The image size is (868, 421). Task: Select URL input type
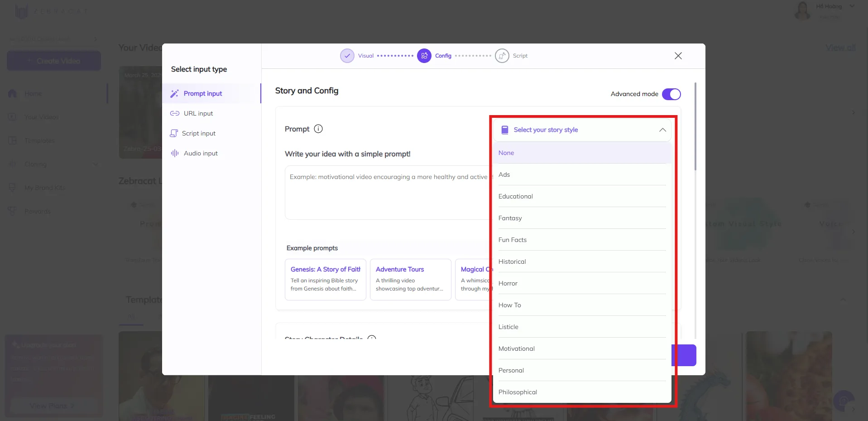(211, 113)
